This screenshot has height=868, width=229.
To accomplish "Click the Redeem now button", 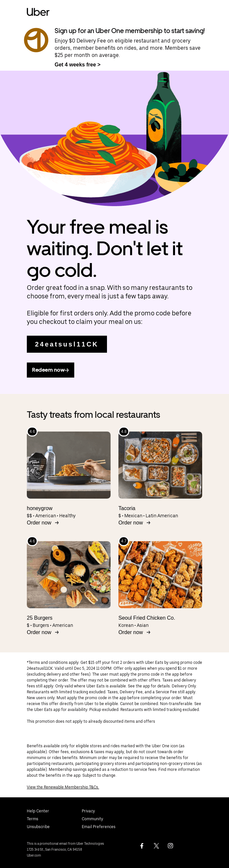I will pos(50,370).
